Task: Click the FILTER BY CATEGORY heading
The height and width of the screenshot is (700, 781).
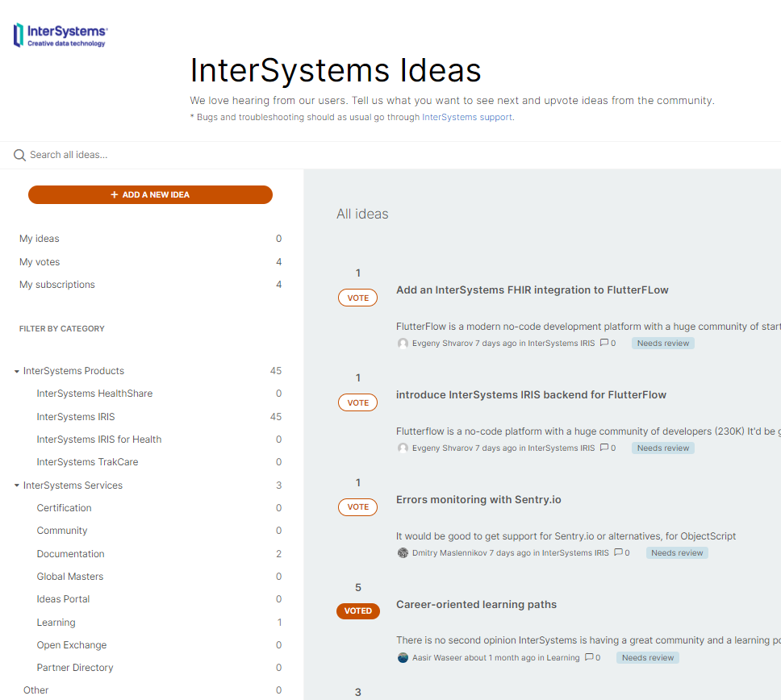Action: tap(62, 328)
